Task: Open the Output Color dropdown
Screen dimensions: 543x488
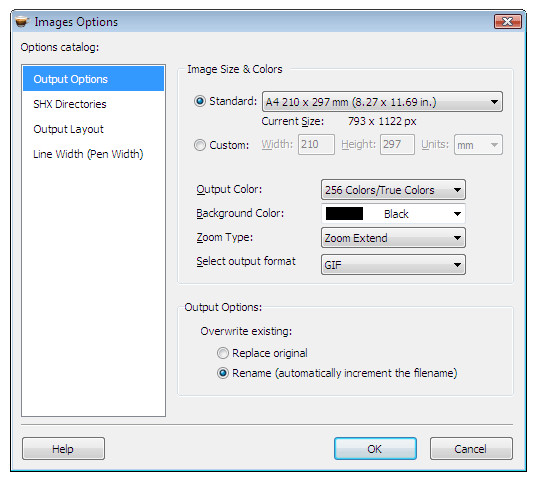Action: point(393,189)
